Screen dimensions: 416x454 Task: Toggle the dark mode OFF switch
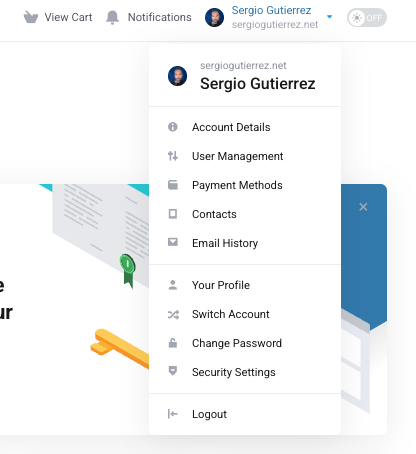367,18
